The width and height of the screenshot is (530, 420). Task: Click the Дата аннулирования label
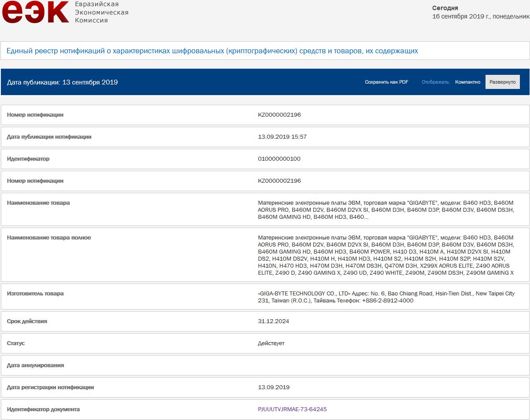pos(35,365)
